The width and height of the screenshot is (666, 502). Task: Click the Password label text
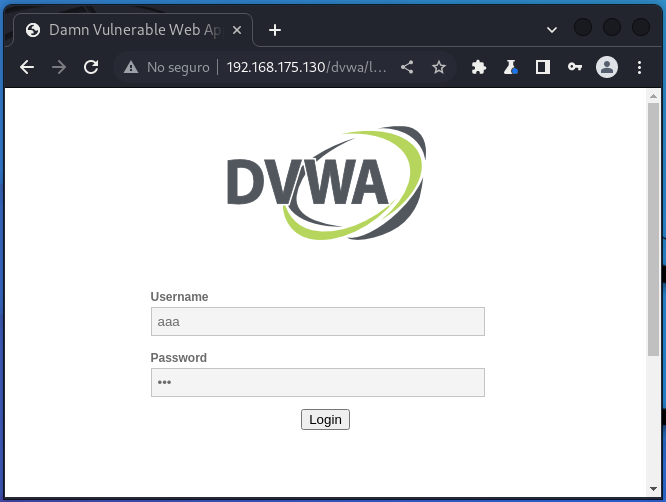(x=178, y=358)
